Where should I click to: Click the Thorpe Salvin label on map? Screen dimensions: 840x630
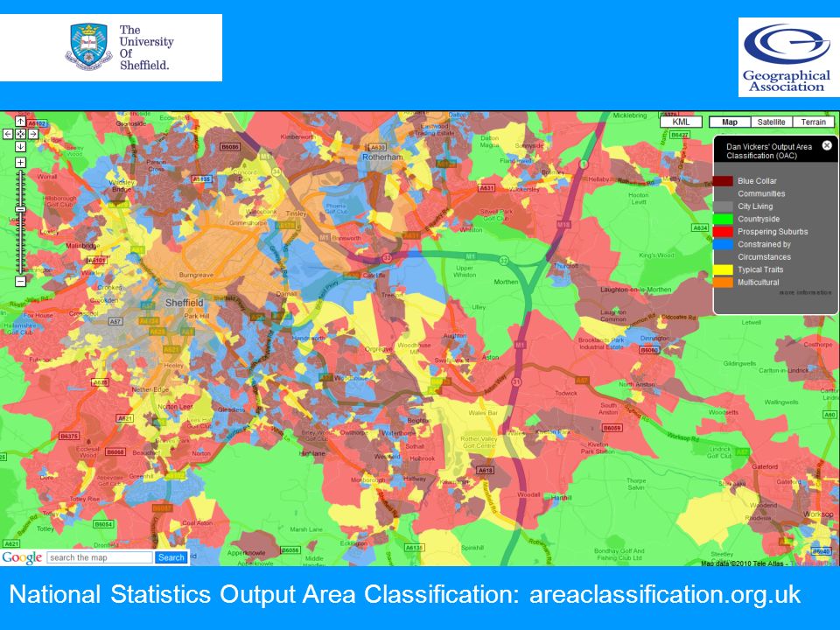point(636,484)
